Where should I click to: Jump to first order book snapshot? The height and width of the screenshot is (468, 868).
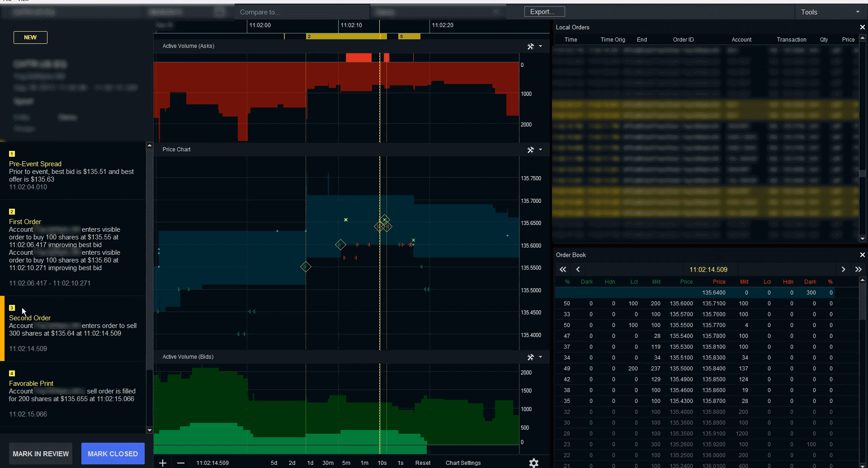pyautogui.click(x=563, y=269)
